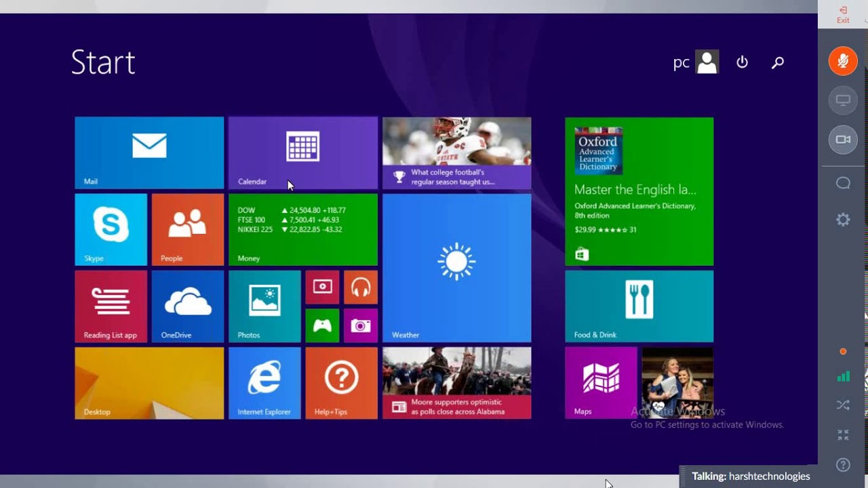Exit the remote session
Image resolution: width=868 pixels, height=488 pixels.
coord(843,15)
